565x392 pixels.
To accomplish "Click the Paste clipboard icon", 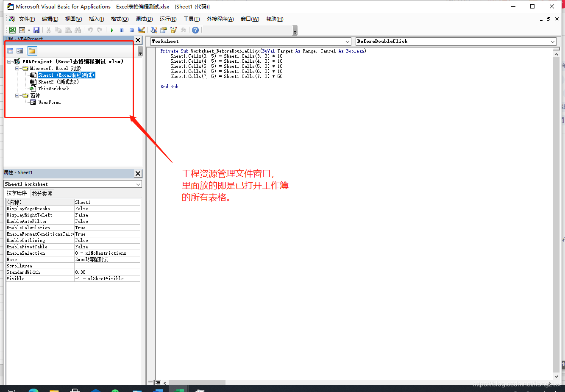I will (68, 30).
